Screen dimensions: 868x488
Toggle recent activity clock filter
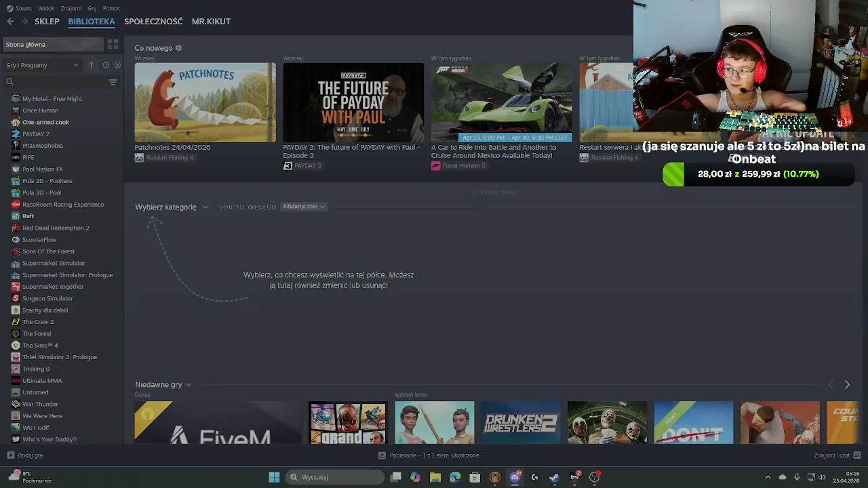[x=106, y=65]
